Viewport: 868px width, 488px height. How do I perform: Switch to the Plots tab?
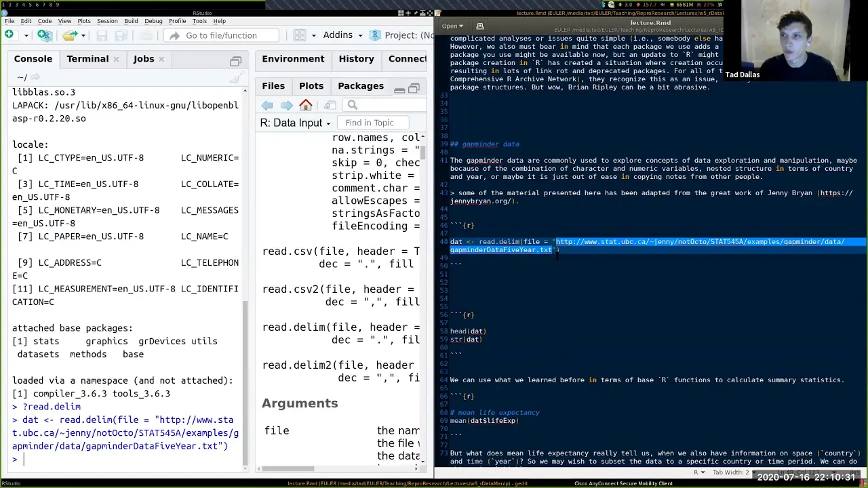311,86
